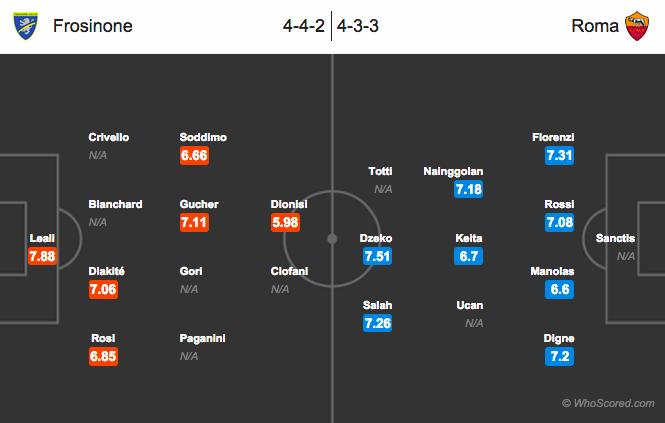This screenshot has height=423, width=665.
Task: Click Soddimo's player name
Action: [x=203, y=137]
